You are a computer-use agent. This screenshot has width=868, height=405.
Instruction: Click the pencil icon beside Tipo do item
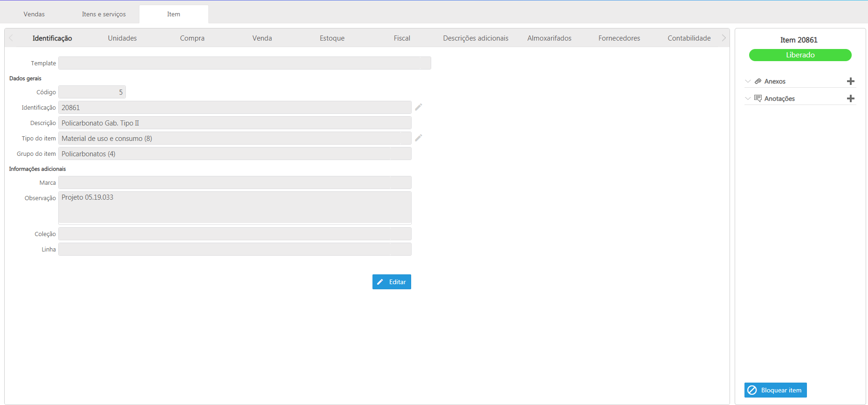click(419, 138)
